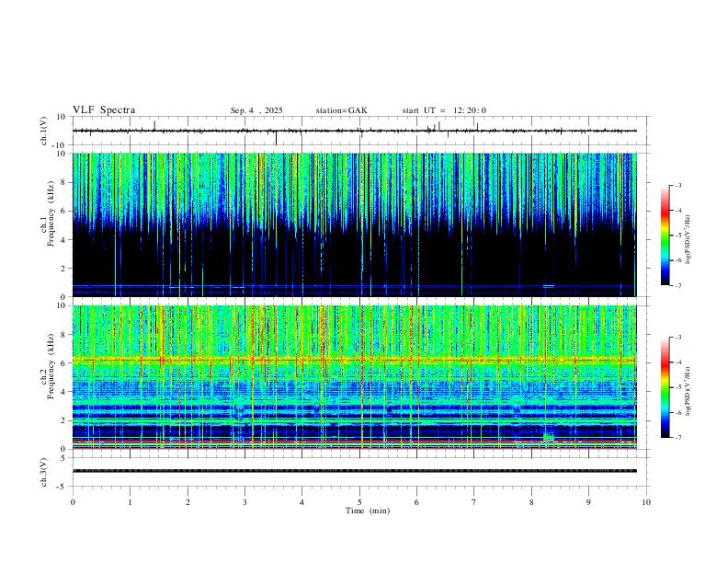This screenshot has height=563, width=728.
Task: Select the "start UT = 12:20:0" text
Action: click(x=444, y=110)
